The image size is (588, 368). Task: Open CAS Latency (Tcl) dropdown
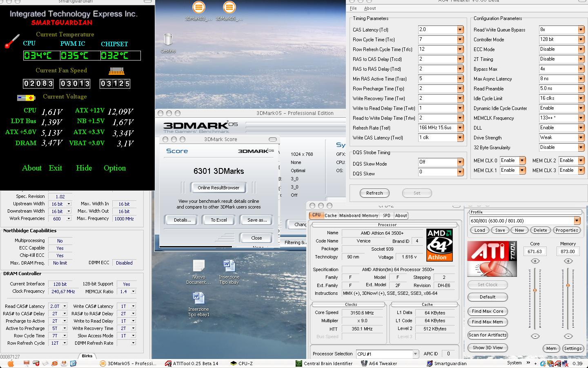460,30
